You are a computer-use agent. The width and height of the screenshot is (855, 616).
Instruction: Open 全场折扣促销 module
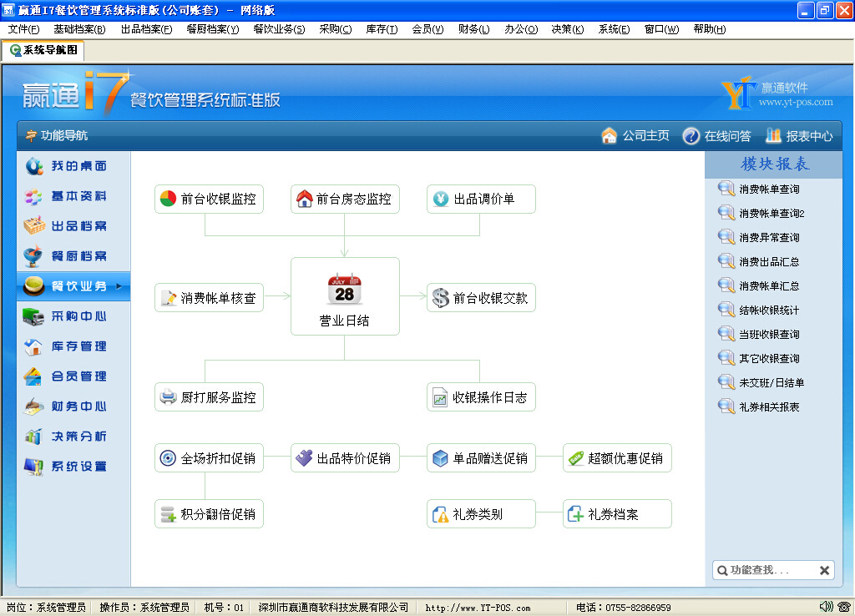209,458
